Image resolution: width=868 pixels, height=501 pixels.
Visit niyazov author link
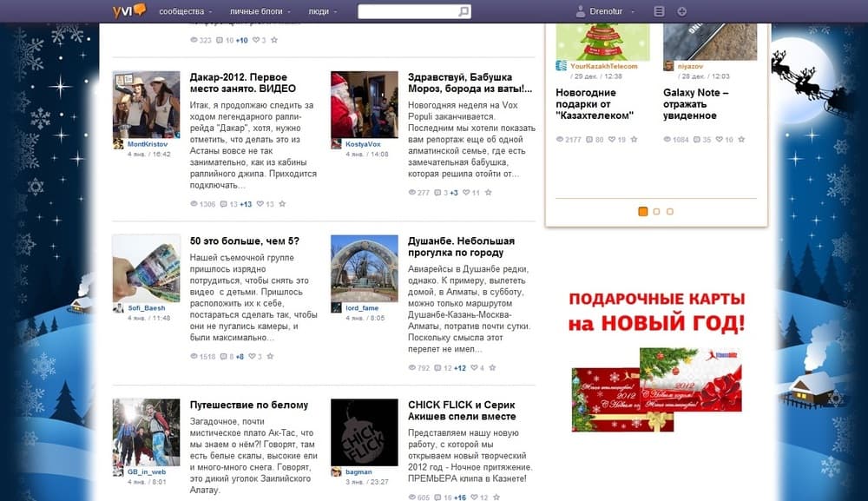(x=690, y=66)
